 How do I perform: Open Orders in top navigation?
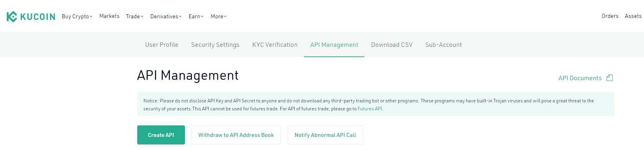(x=610, y=16)
